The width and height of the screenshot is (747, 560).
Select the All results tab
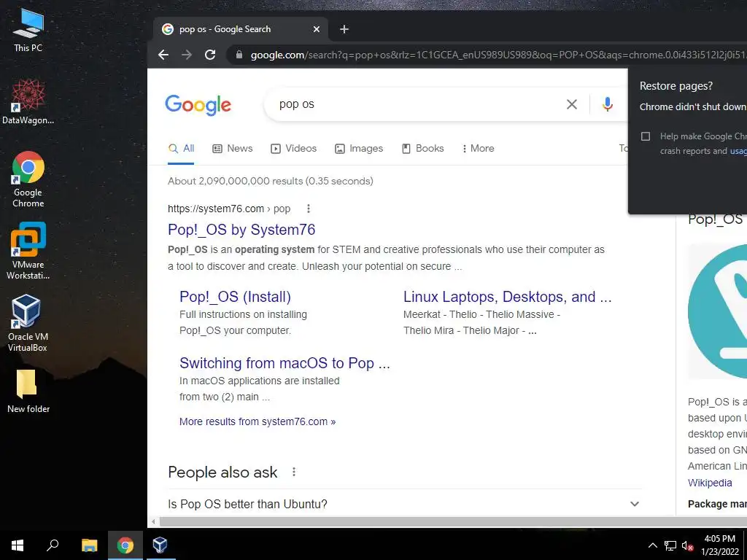point(181,149)
